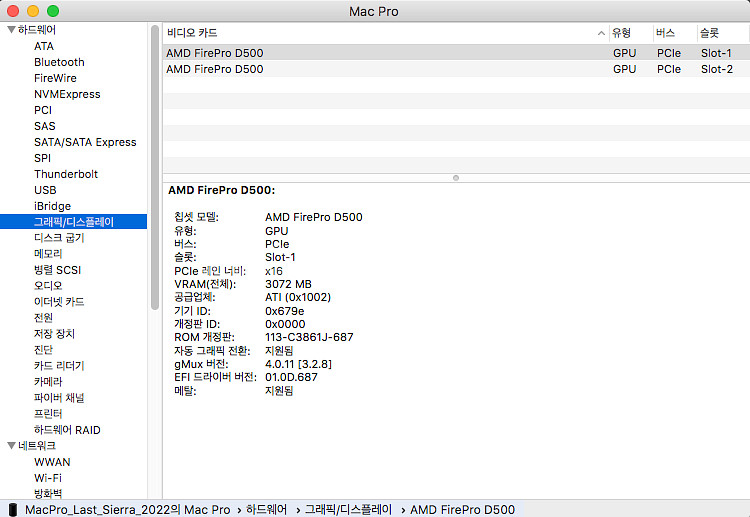
Task: Open the FireWire hardware entry
Action: coord(55,78)
